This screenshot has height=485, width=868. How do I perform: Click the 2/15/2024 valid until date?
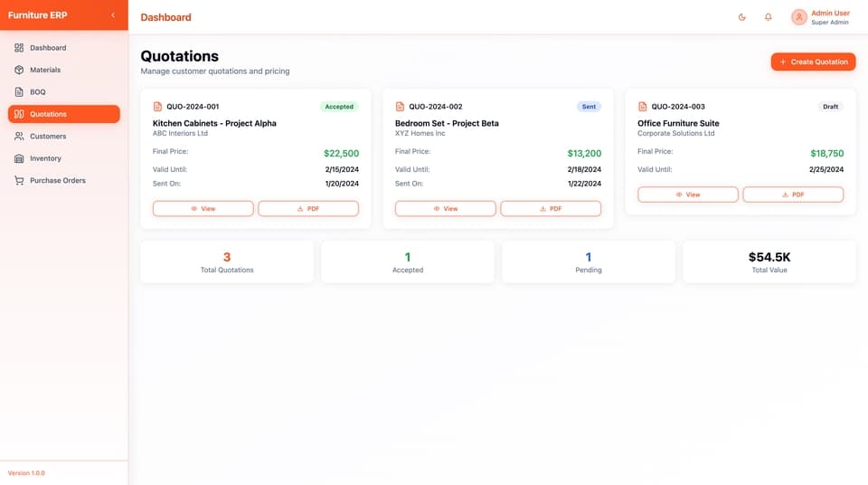tap(342, 169)
